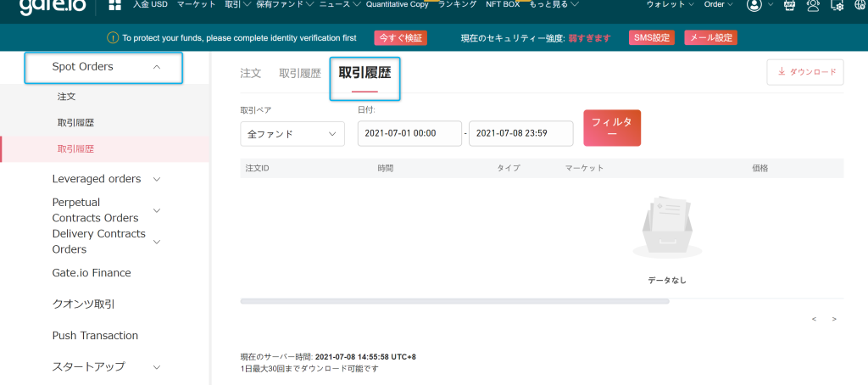868x385 pixels.
Task: Click the データなし empty state text
Action: point(667,281)
